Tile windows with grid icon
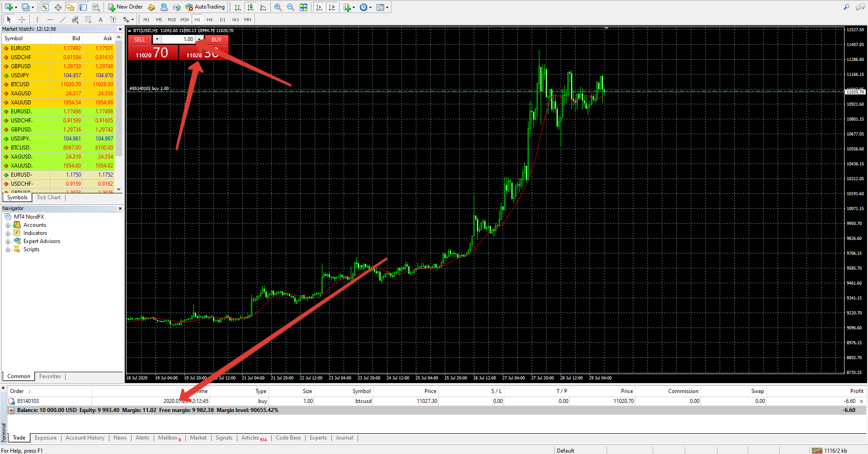This screenshot has height=454, width=868. [x=303, y=7]
